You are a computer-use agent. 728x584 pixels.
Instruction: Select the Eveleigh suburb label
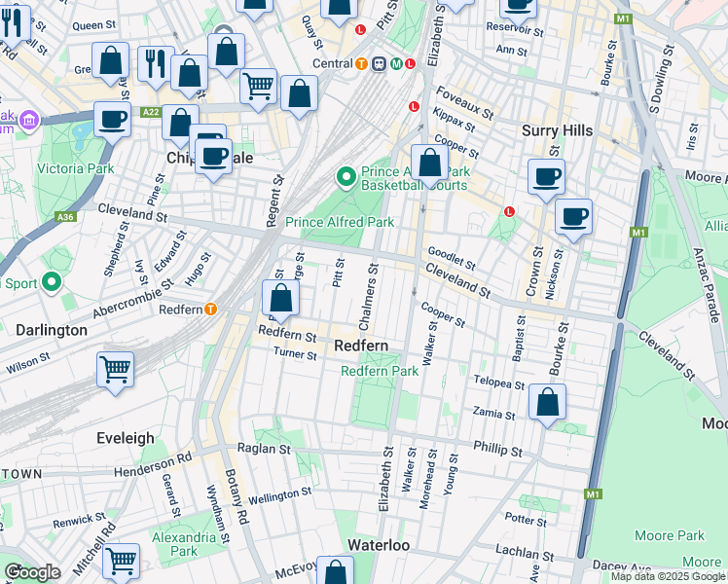click(126, 438)
